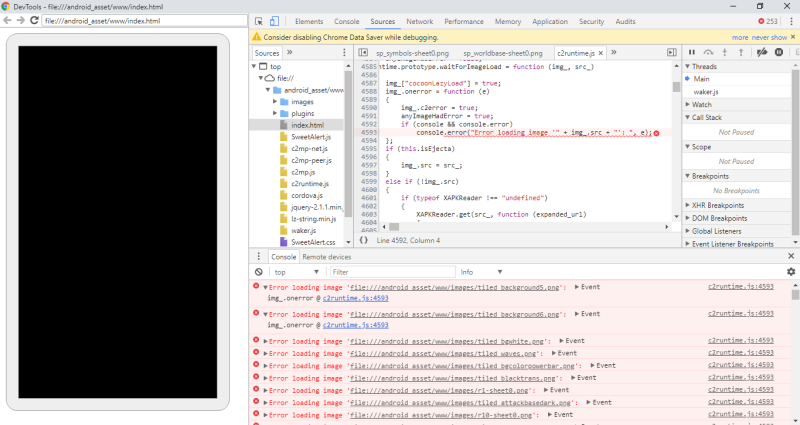Screen dimensions: 800x425
Task: Toggle the device toolbar icon
Action: (x=274, y=21)
